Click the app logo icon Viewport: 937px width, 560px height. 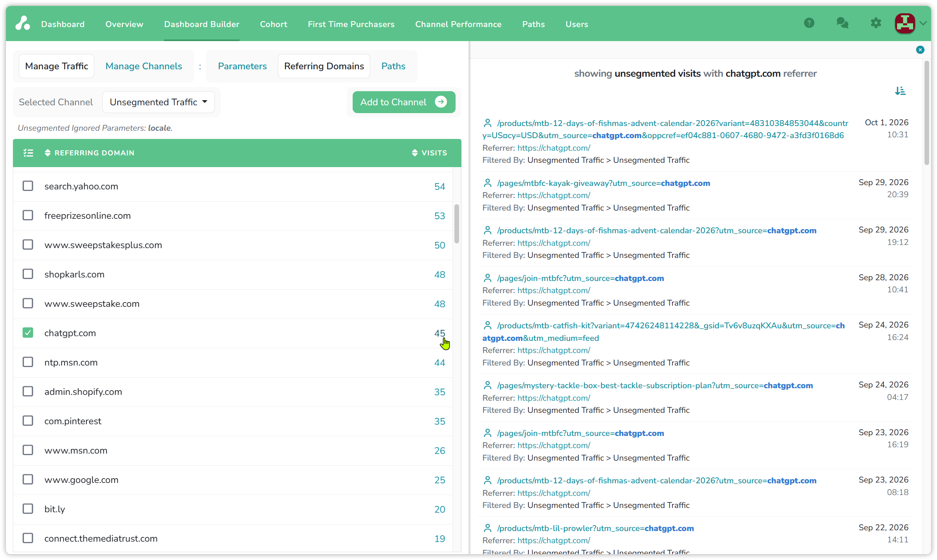click(23, 23)
